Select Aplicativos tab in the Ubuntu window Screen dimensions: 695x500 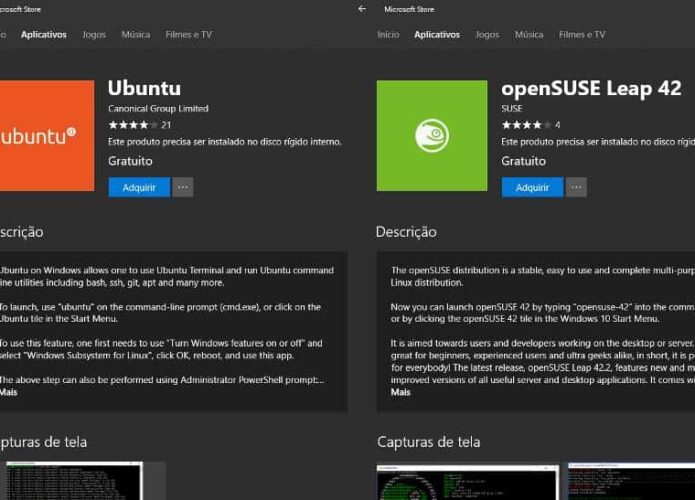(x=43, y=35)
